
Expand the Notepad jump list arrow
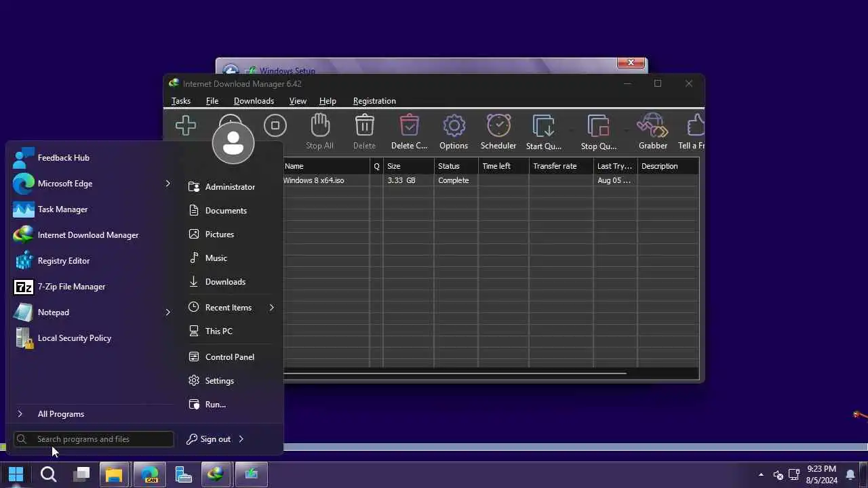coord(167,312)
